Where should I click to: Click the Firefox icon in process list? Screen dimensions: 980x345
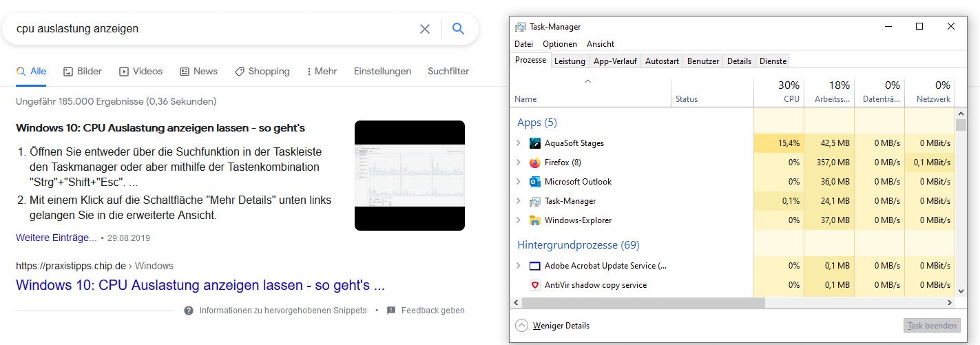[535, 163]
